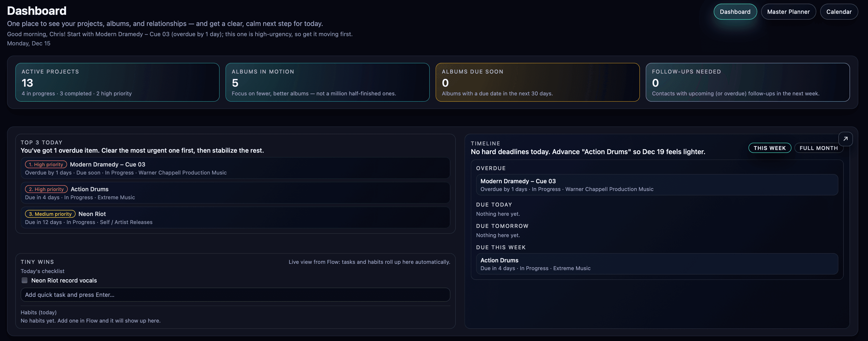The width and height of the screenshot is (868, 341).
Task: Click the Active Projects stat card
Action: (118, 82)
